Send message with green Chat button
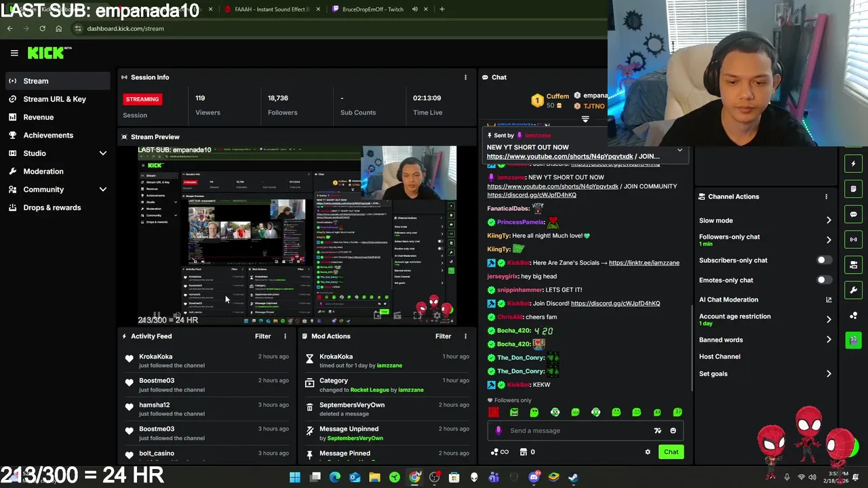This screenshot has height=488, width=868. [671, 452]
